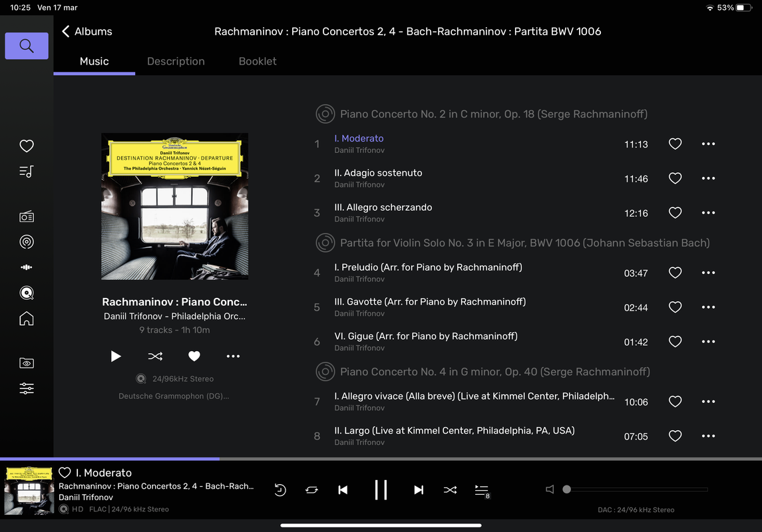The width and height of the screenshot is (762, 532).
Task: Open Favorites heart in the sidebar
Action: (x=27, y=146)
